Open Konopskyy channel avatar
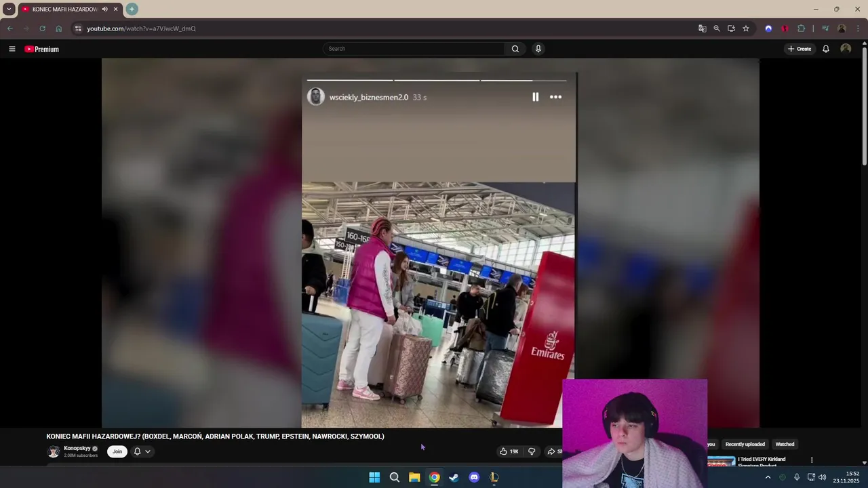This screenshot has width=868, height=488. click(x=54, y=451)
